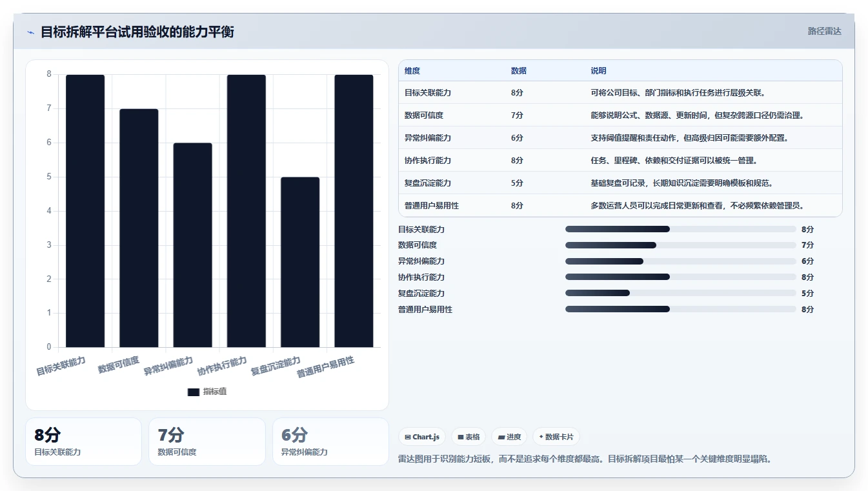The height and width of the screenshot is (491, 868).
Task: Click the y-axis value 8 on the chart
Action: click(x=49, y=74)
